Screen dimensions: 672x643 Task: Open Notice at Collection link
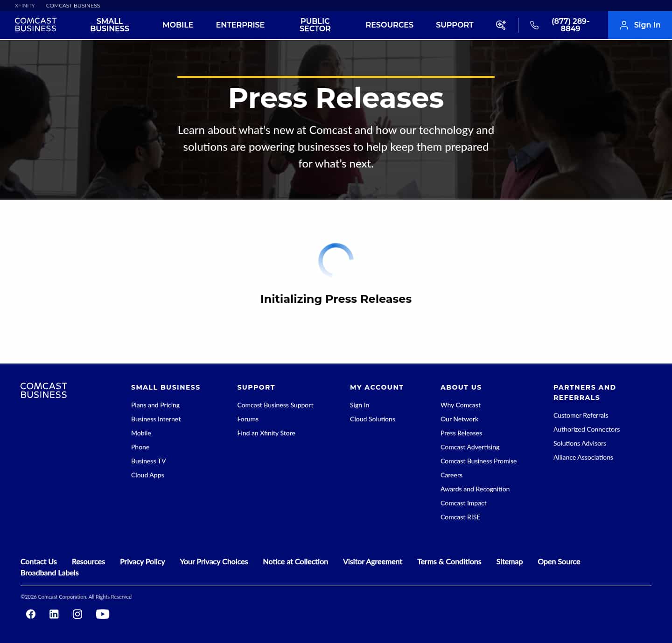(x=295, y=562)
